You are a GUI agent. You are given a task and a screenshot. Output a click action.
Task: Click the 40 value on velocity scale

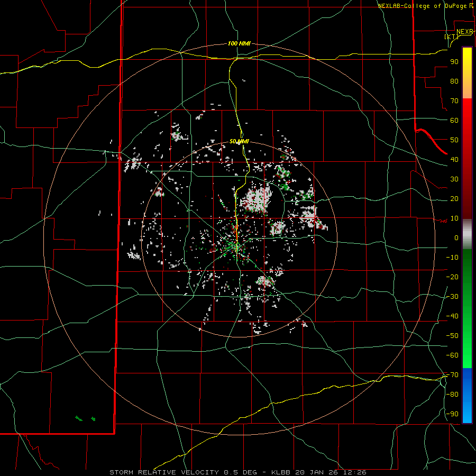point(454,160)
